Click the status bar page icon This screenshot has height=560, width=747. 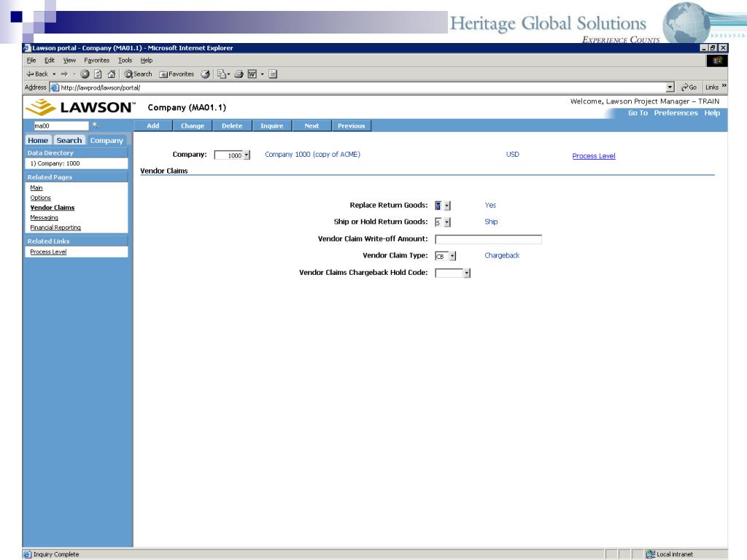click(27, 554)
